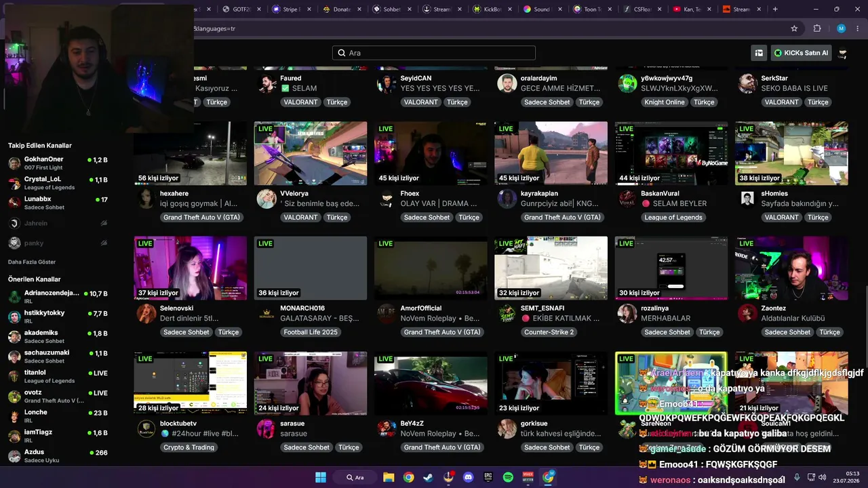Click the Crypto & Trading category tag
Image resolution: width=868 pixels, height=488 pixels.
189,447
